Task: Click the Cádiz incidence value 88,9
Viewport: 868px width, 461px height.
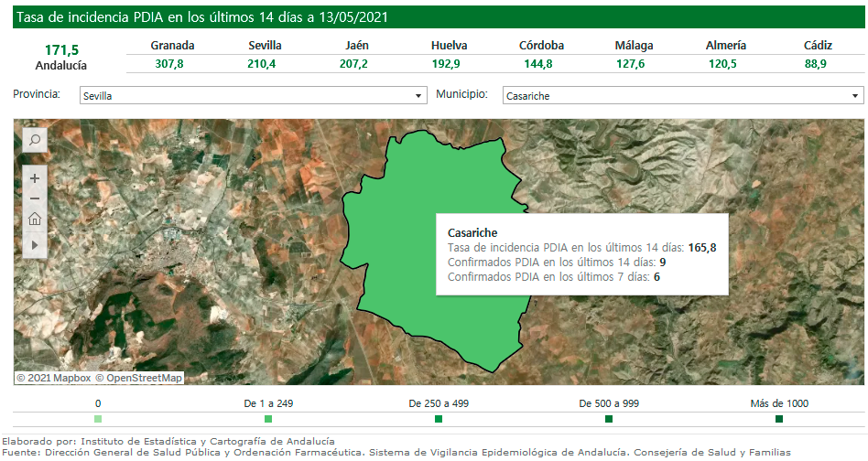Action: click(816, 64)
